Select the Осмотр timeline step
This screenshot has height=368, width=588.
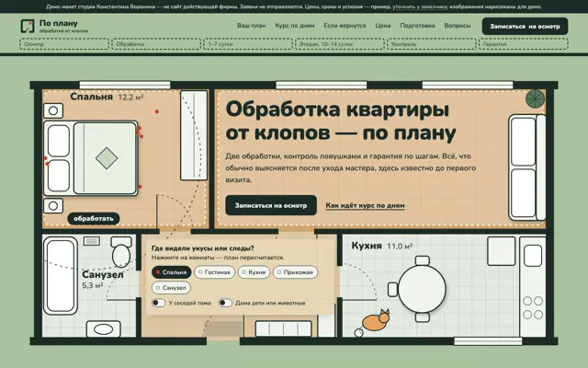pyautogui.click(x=64, y=44)
